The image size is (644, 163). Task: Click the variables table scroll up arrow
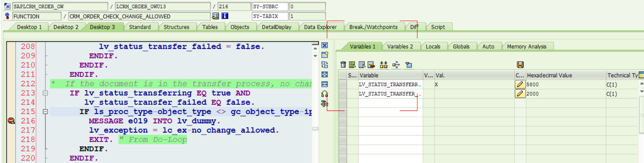pos(642,84)
